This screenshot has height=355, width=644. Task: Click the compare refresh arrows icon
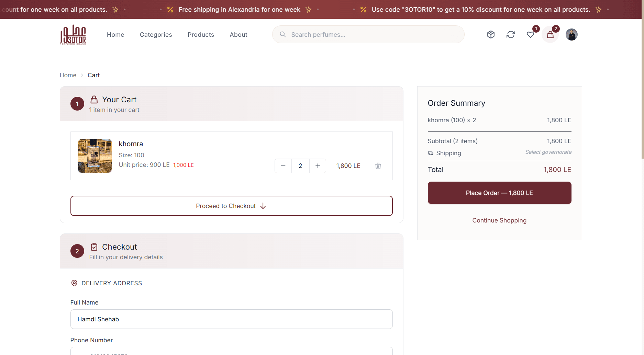(x=511, y=34)
